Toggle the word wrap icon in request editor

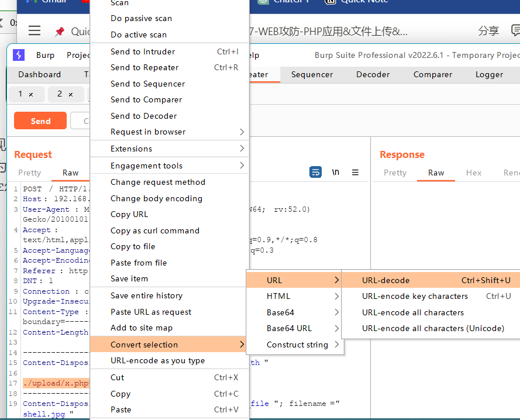[x=315, y=172]
